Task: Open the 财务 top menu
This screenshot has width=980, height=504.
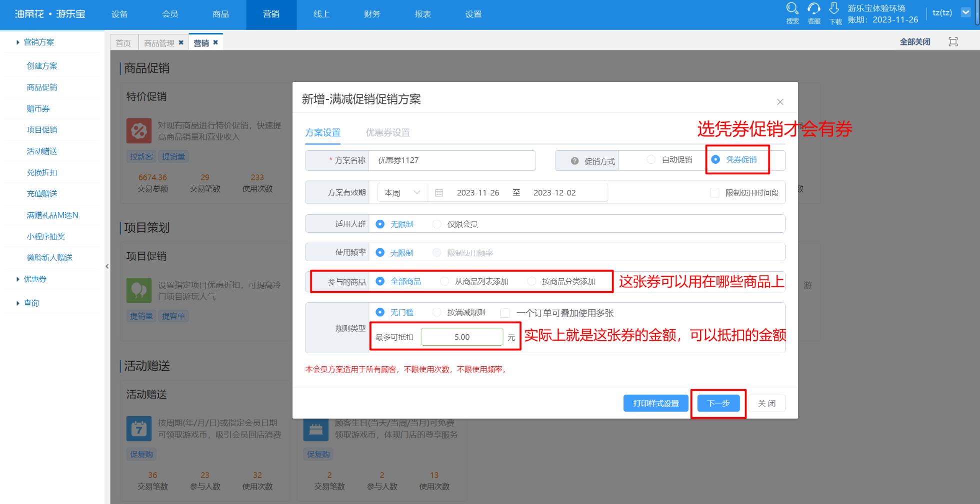Action: [x=372, y=14]
